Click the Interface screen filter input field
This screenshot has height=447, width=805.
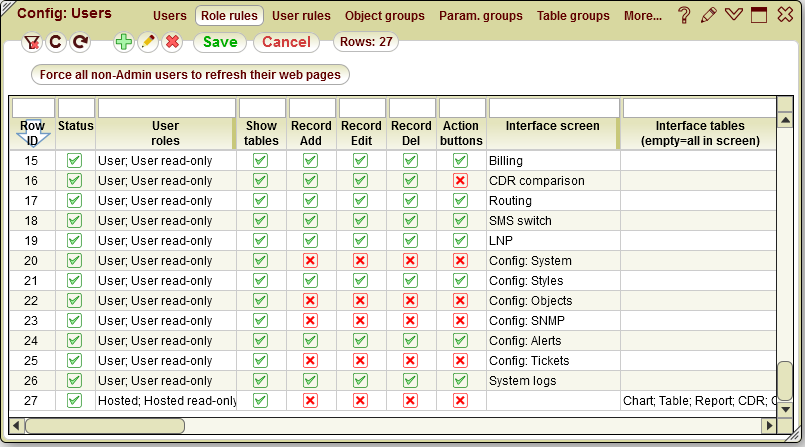553,107
